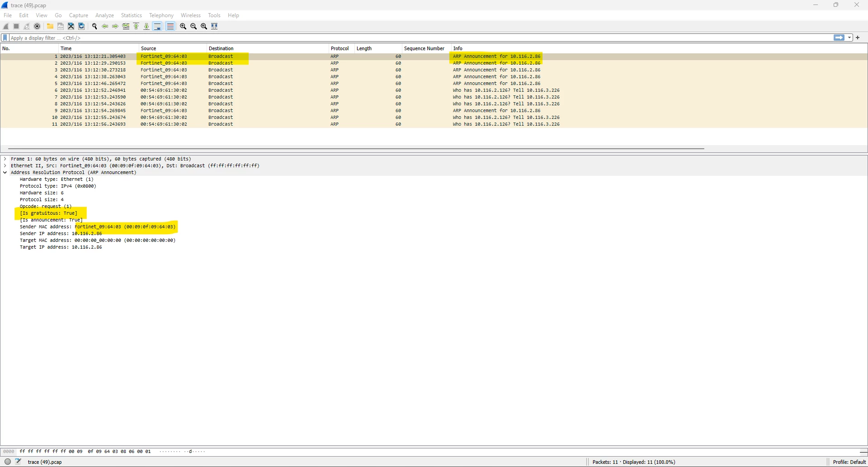Restart the current capture
Image resolution: width=868 pixels, height=467 pixels.
[27, 26]
